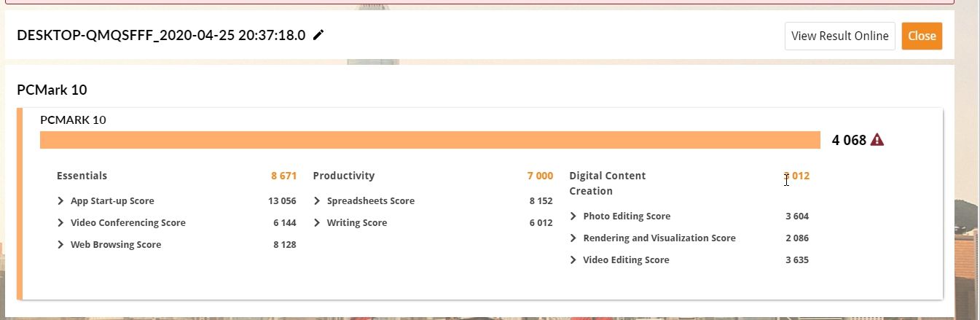This screenshot has height=320, width=980.
Task: Click Web Browsing value 8 128
Action: [x=285, y=245]
